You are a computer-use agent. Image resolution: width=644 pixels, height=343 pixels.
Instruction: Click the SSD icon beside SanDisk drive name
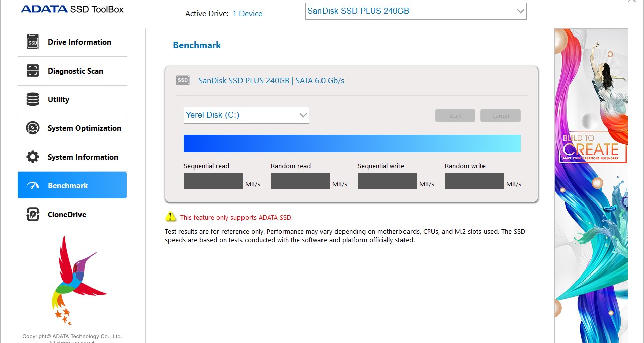tap(183, 80)
